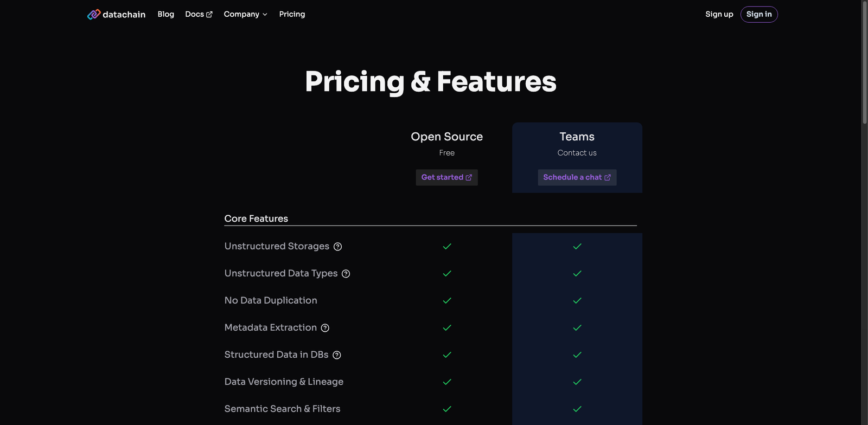Click Open Source checkmark for Unstructured Data Types
The width and height of the screenshot is (868, 425).
tap(447, 273)
